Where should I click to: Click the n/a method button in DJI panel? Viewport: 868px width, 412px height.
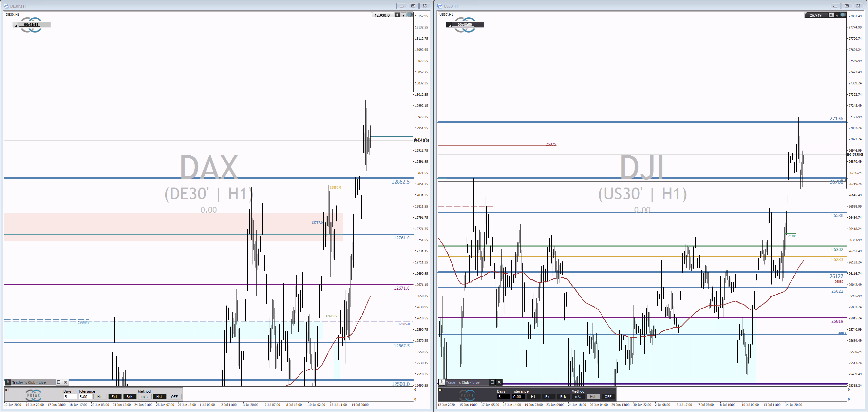coord(578,397)
